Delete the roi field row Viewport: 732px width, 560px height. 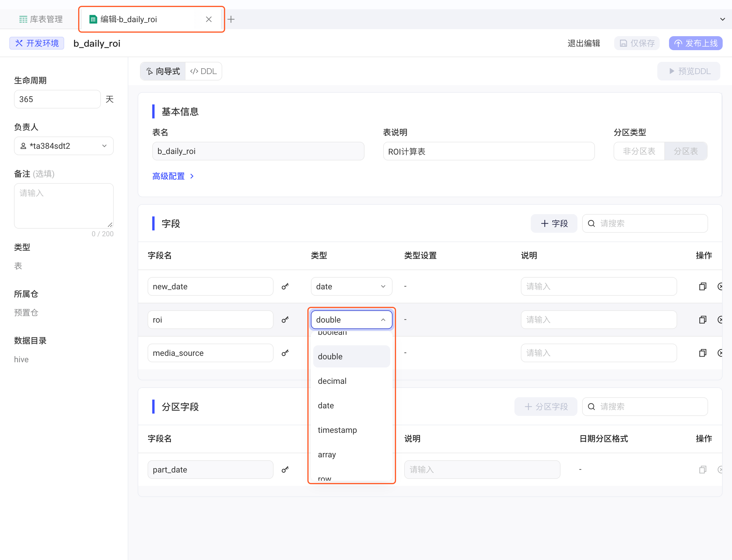(x=720, y=320)
